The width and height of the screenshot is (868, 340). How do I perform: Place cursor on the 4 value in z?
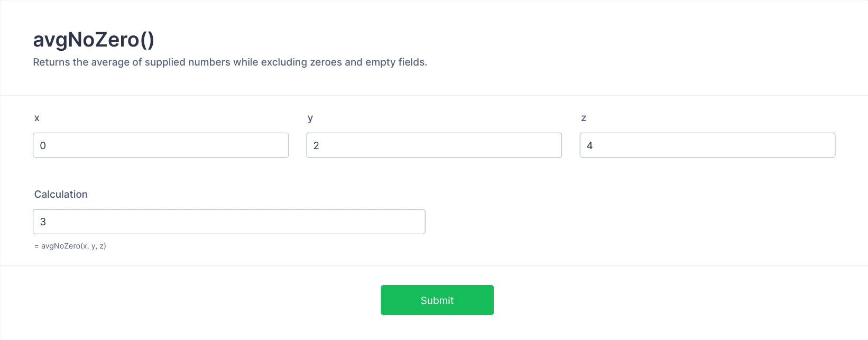[x=590, y=145]
